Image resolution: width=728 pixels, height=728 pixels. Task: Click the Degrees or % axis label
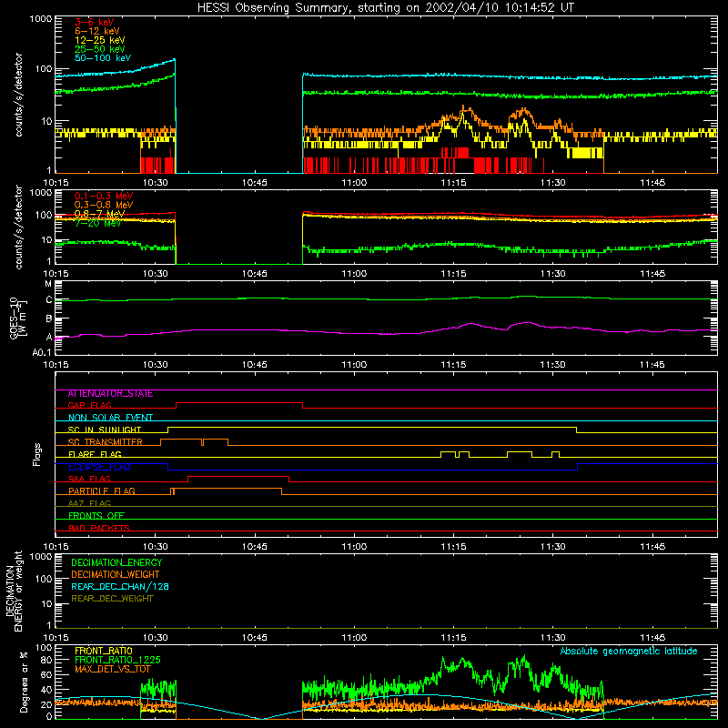pyautogui.click(x=24, y=682)
